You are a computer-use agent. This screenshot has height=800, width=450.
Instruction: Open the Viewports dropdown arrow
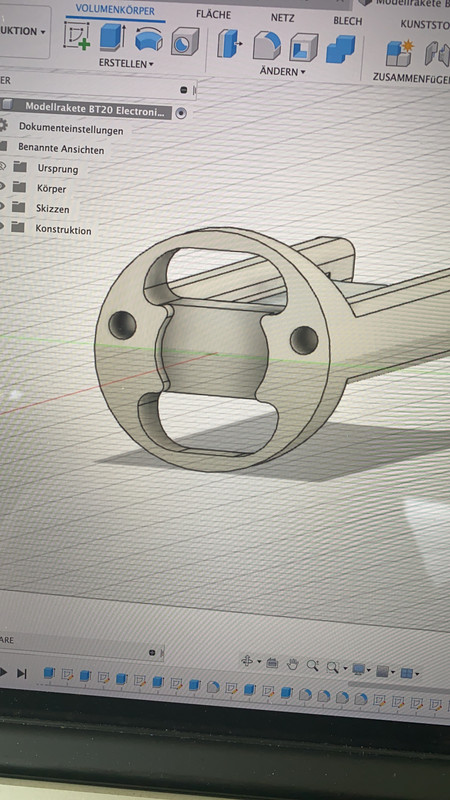417,674
